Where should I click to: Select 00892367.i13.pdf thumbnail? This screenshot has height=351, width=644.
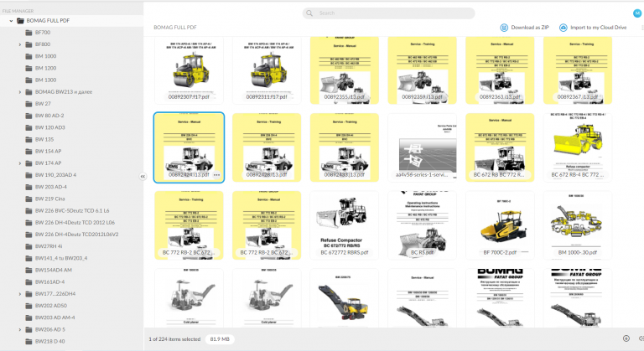click(578, 70)
